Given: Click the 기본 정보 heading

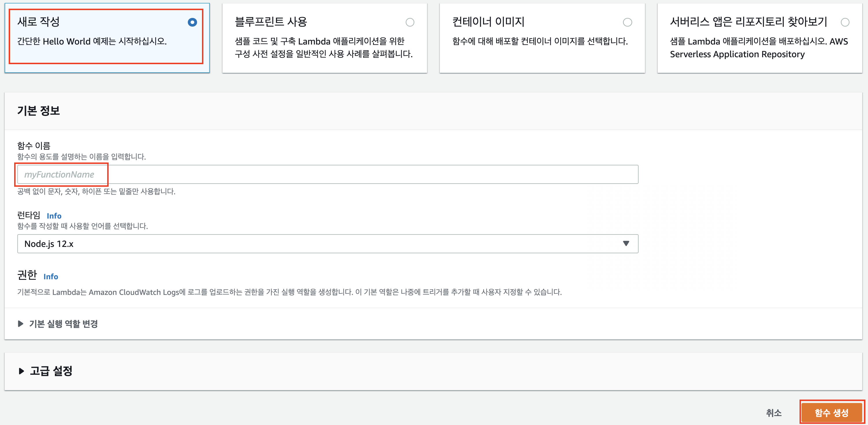Looking at the screenshot, I should tap(38, 110).
